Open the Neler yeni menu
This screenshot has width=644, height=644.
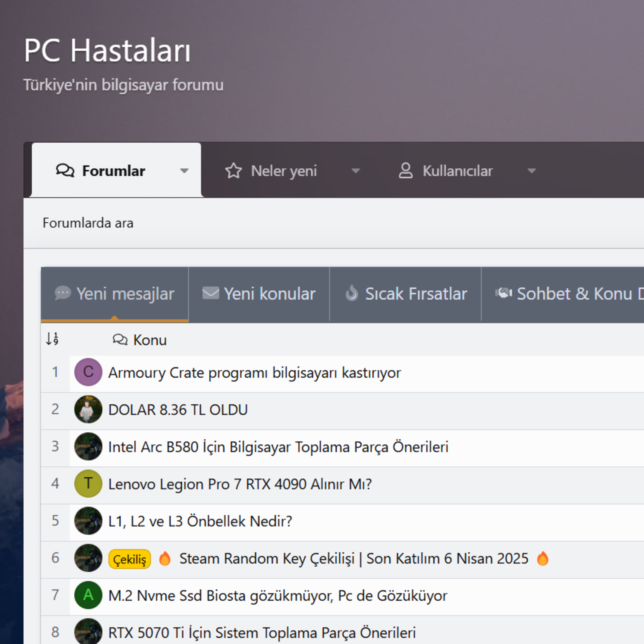271,171
